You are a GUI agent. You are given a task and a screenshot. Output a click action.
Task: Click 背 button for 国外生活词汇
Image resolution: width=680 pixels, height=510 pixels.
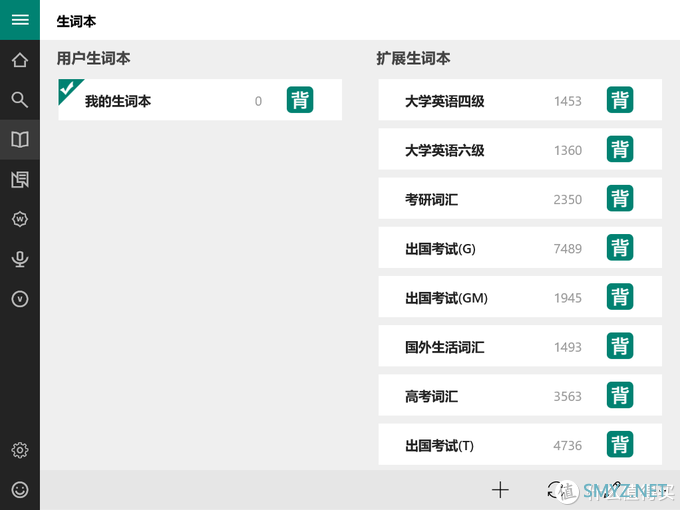click(x=620, y=347)
